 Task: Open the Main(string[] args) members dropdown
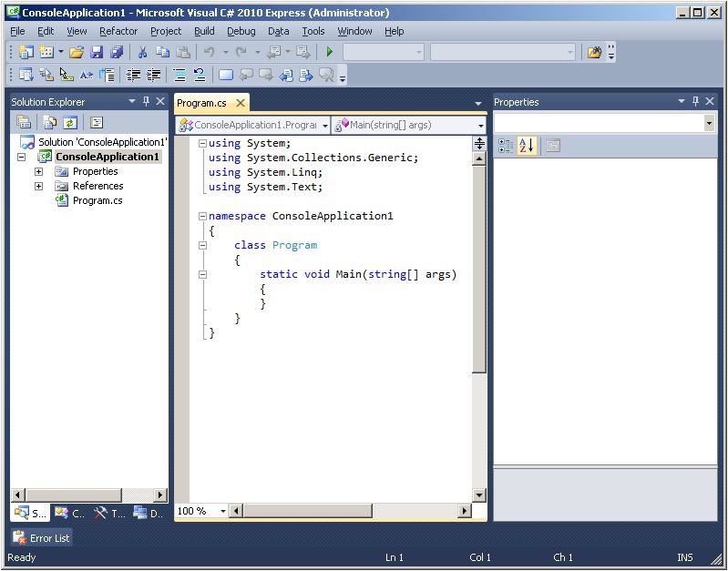coord(480,126)
